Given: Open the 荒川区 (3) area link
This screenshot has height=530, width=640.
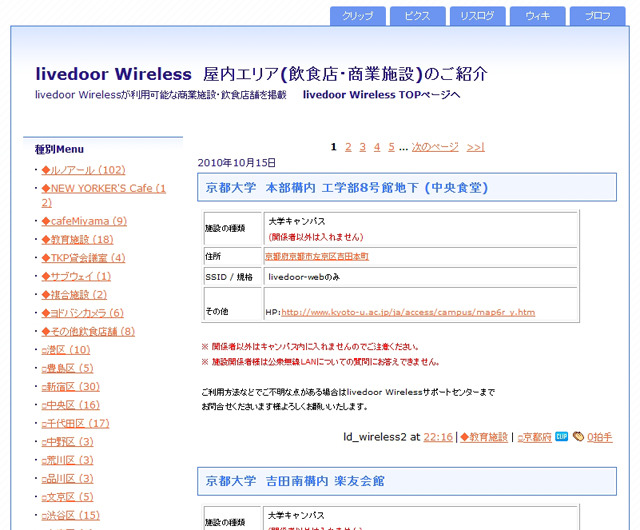Looking at the screenshot, I should click(67, 460).
